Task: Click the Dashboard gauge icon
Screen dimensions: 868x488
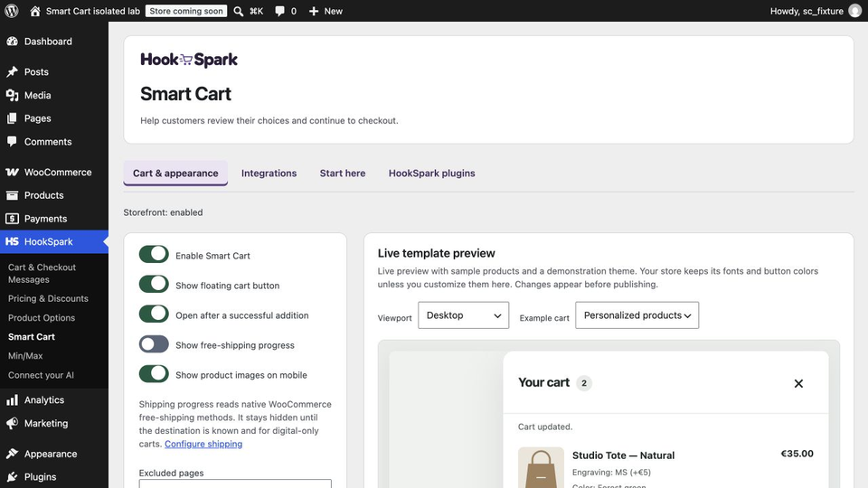Action: pos(12,42)
